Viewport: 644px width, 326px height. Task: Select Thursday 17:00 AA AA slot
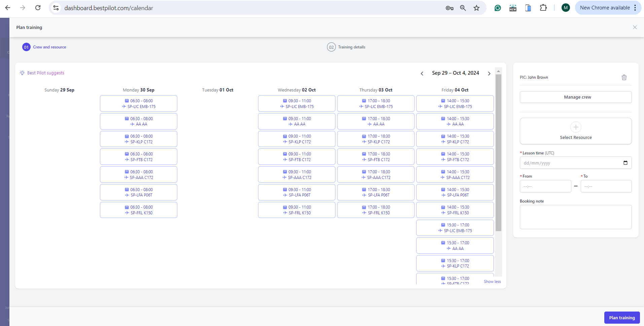click(x=376, y=121)
